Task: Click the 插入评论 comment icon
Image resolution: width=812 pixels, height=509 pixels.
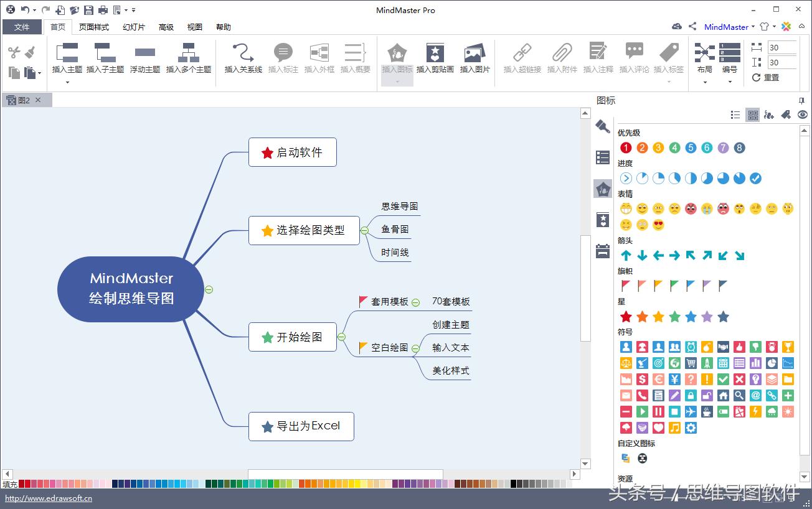Action: click(x=635, y=59)
